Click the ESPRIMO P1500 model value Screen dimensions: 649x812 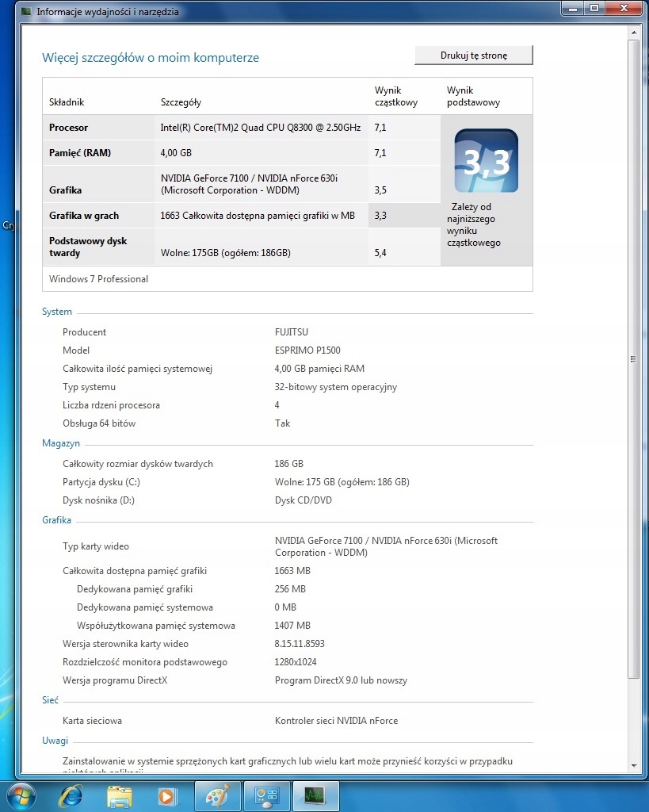point(307,350)
